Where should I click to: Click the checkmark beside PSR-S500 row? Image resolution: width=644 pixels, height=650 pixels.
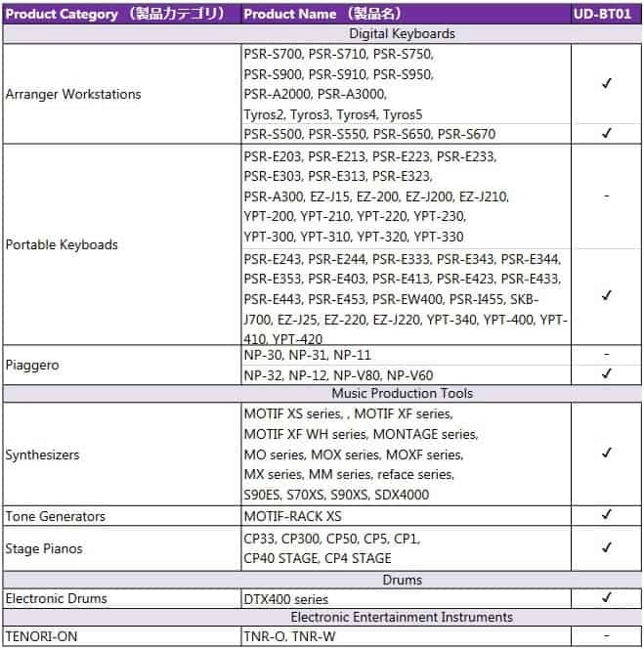click(x=606, y=134)
